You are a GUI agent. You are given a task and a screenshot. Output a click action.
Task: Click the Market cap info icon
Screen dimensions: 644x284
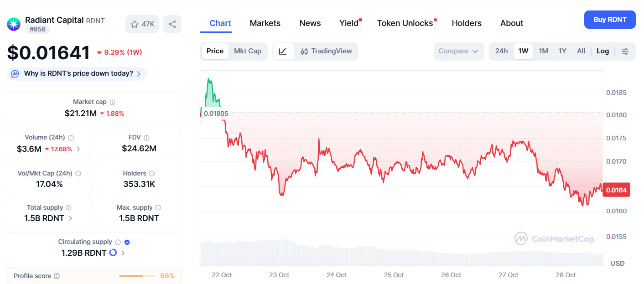coord(112,102)
